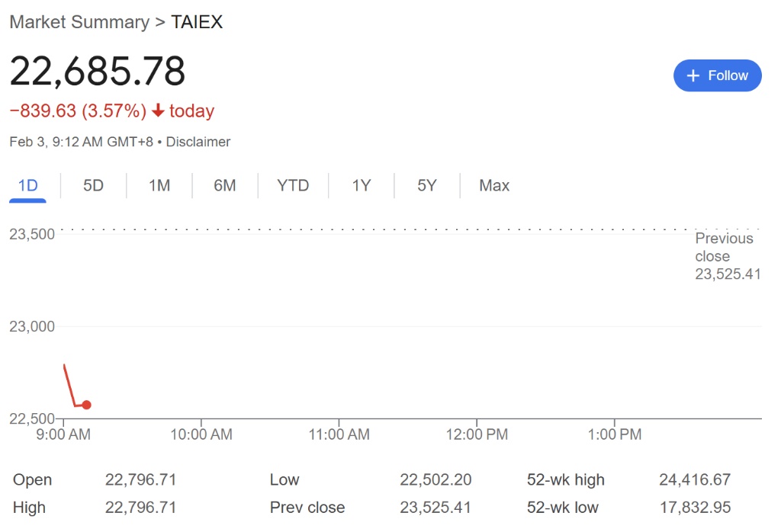This screenshot has height=532, width=781.
Task: Switch to the 5D chart tab
Action: pos(93,186)
